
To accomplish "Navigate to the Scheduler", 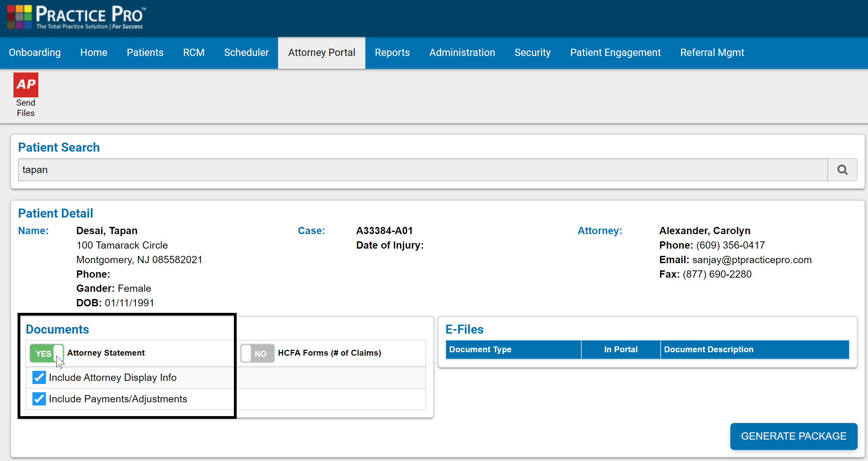I will [x=246, y=52].
